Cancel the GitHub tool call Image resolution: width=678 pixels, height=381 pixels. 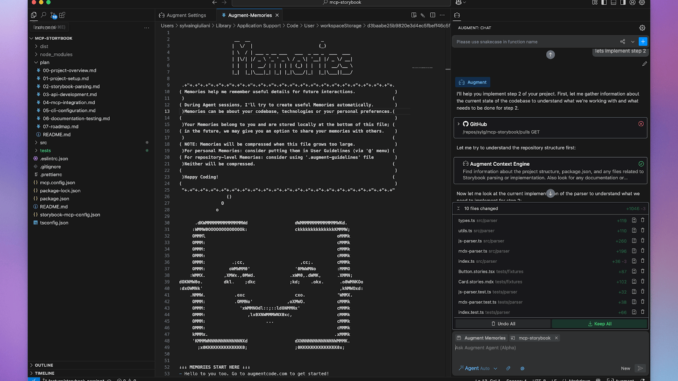point(641,124)
